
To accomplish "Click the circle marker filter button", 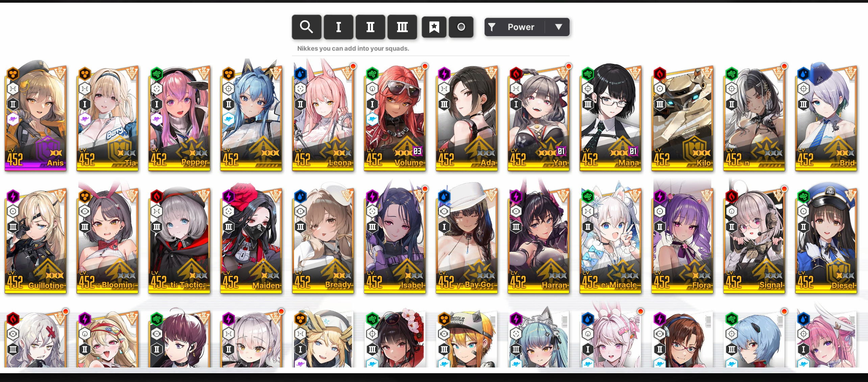I will click(461, 27).
